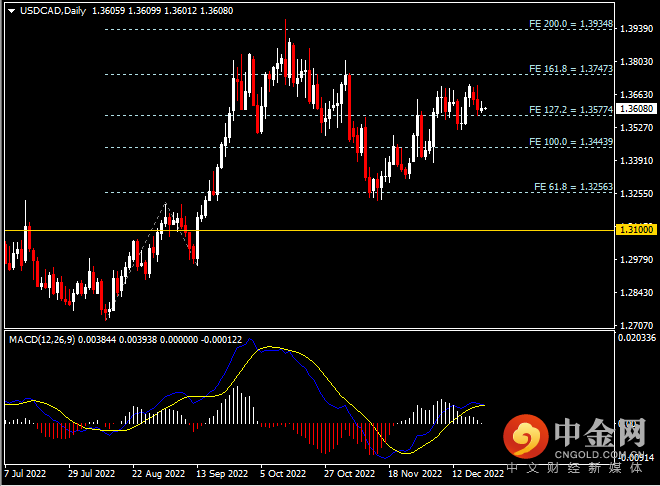Image resolution: width=660 pixels, height=486 pixels.
Task: Click the 1.29790 price scale label
Action: [634, 260]
